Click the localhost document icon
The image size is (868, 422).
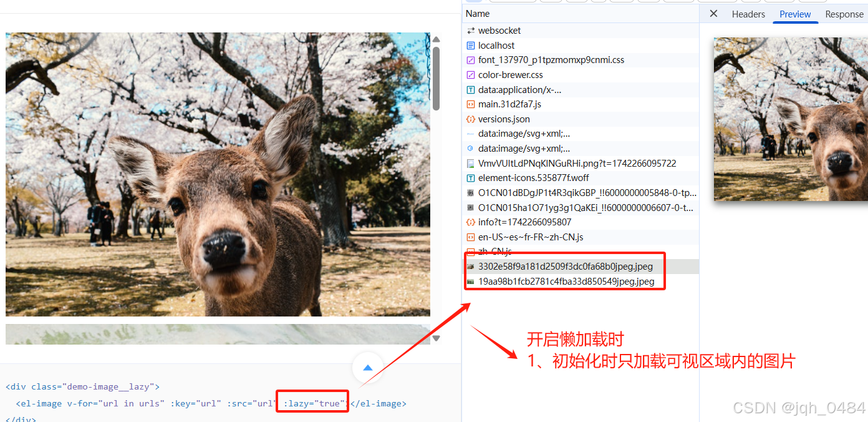click(x=471, y=46)
